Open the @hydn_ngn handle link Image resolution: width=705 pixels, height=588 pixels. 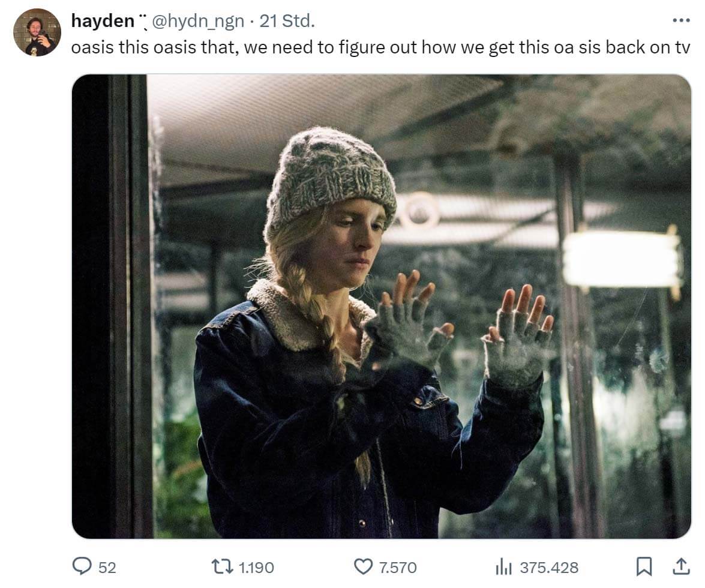coord(198,20)
